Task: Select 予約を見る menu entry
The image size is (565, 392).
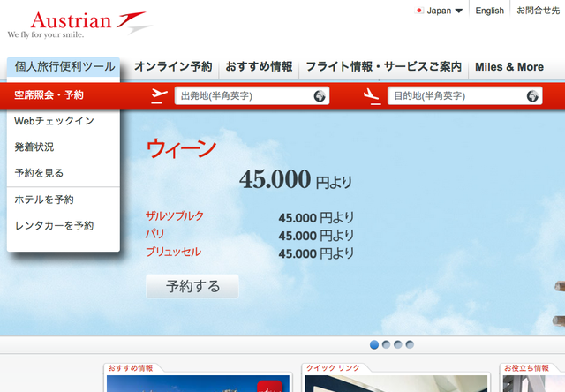Action: pos(39,173)
